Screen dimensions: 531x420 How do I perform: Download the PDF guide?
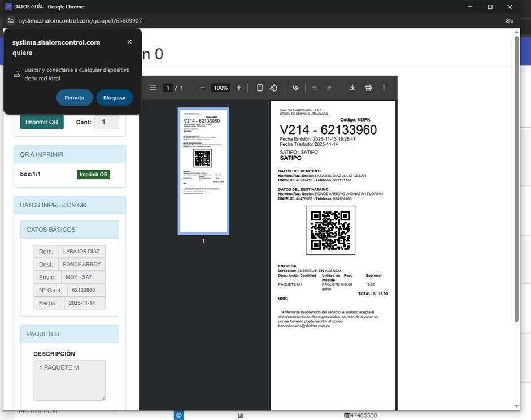pos(352,88)
